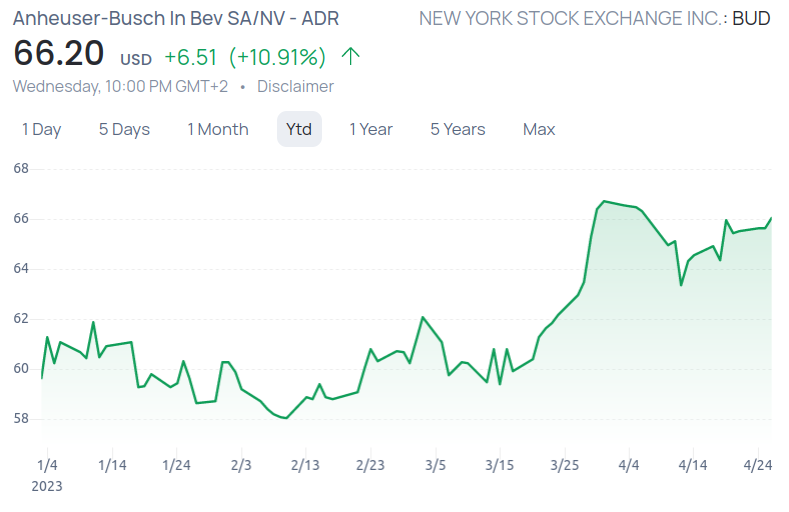This screenshot has width=789, height=512.
Task: Click the 4/24 date axis label
Action: (758, 465)
